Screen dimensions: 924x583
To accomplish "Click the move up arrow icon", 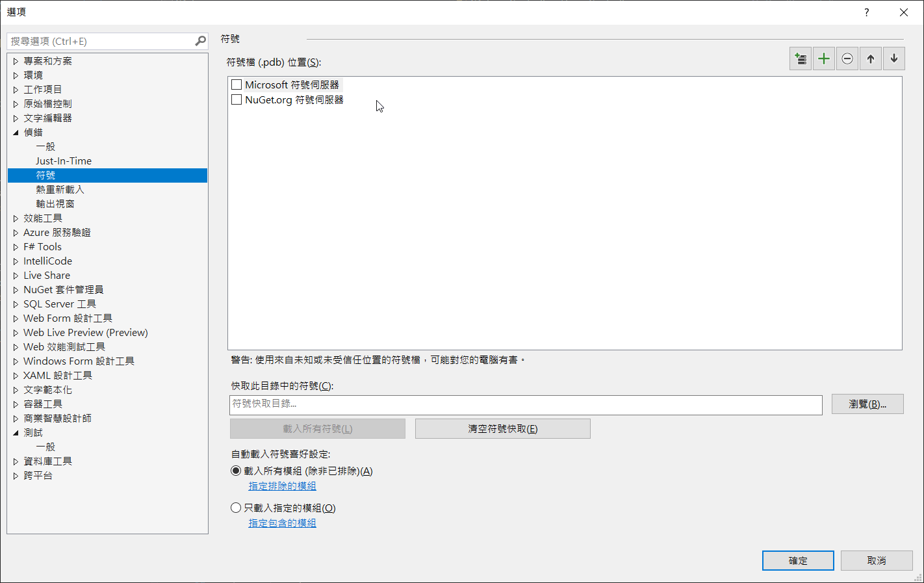I will 871,59.
